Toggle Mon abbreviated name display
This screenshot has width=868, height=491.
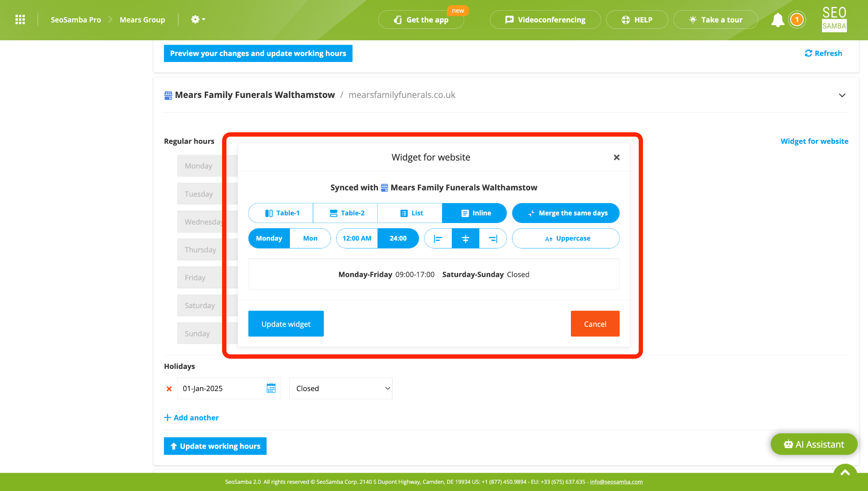[x=310, y=238]
